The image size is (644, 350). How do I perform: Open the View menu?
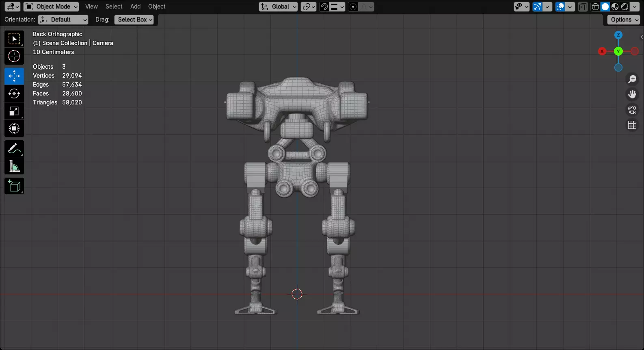pyautogui.click(x=91, y=7)
